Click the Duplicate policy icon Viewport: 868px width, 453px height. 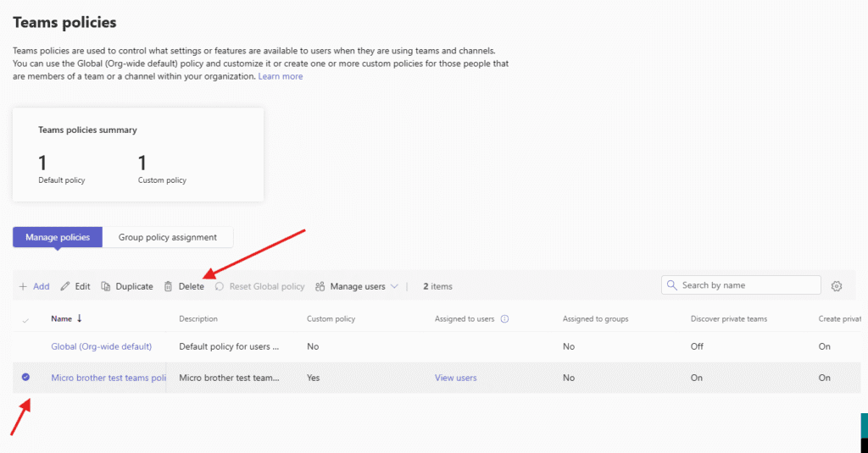tap(106, 287)
